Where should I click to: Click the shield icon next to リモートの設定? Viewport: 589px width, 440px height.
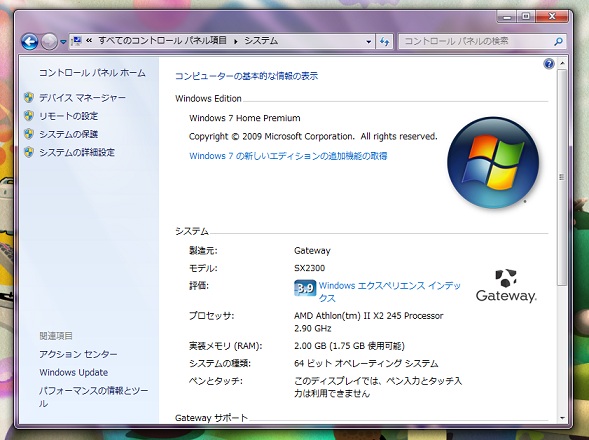coord(29,116)
